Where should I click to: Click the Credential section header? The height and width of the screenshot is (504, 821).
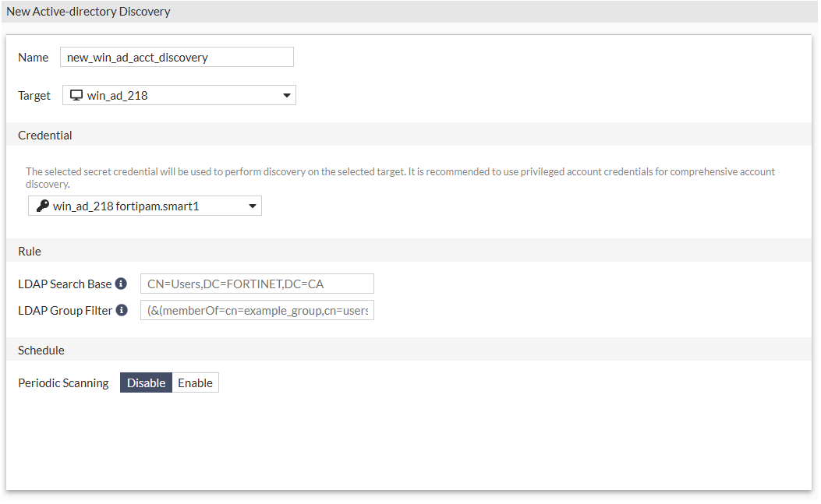tap(44, 134)
